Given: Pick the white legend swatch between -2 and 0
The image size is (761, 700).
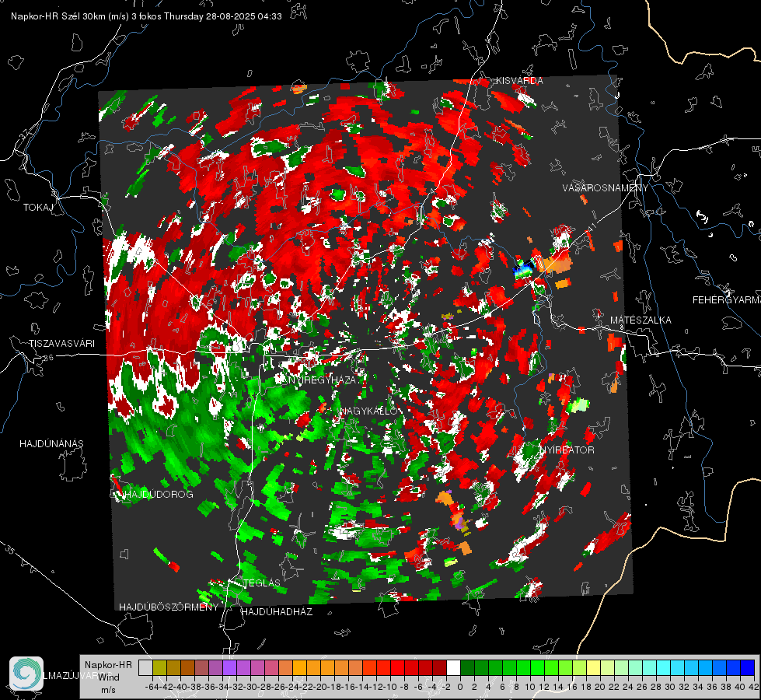Looking at the screenshot, I should coord(453,667).
